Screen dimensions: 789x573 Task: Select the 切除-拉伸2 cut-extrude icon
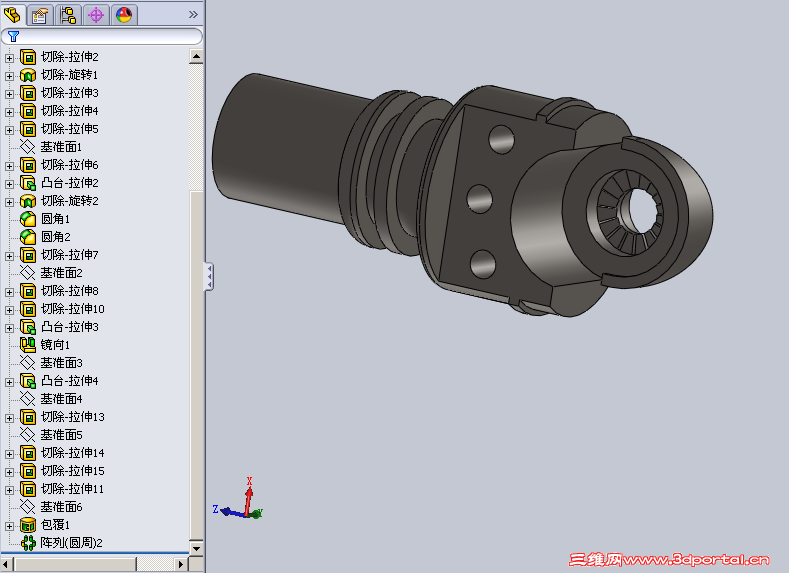[28, 57]
